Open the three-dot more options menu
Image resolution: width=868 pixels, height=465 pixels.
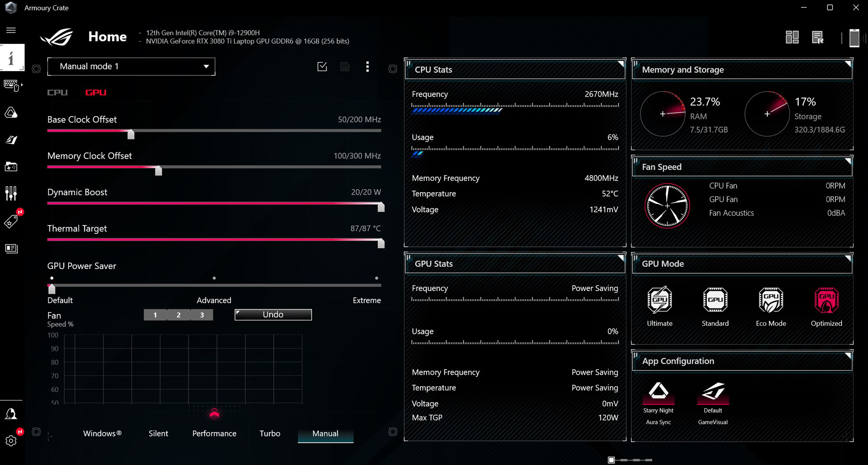pos(368,66)
